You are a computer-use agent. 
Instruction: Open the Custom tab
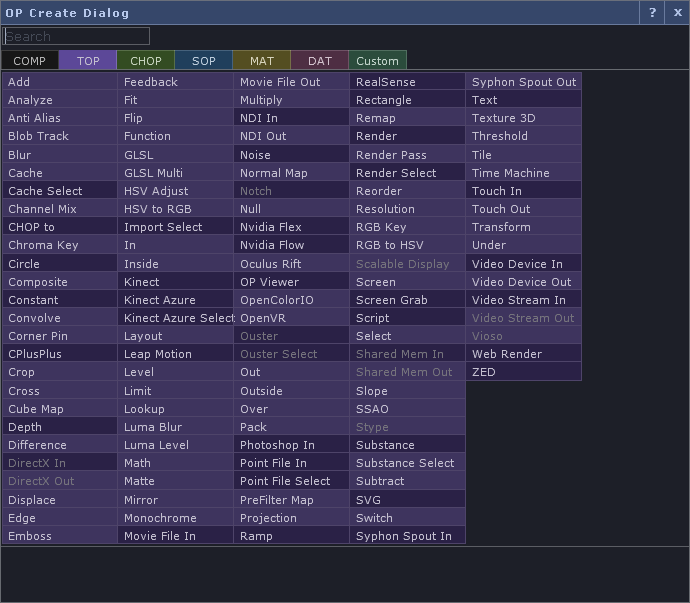378,61
